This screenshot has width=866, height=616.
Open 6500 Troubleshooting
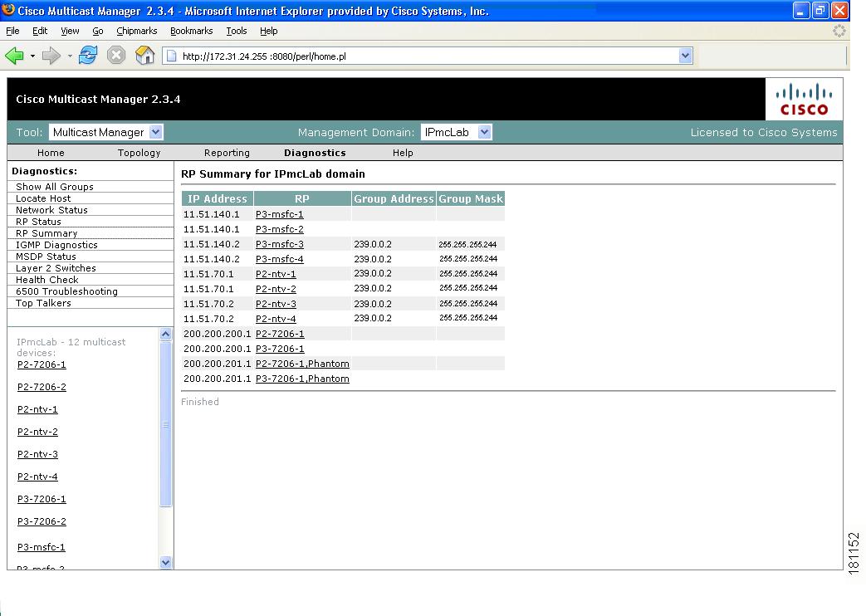(x=66, y=291)
